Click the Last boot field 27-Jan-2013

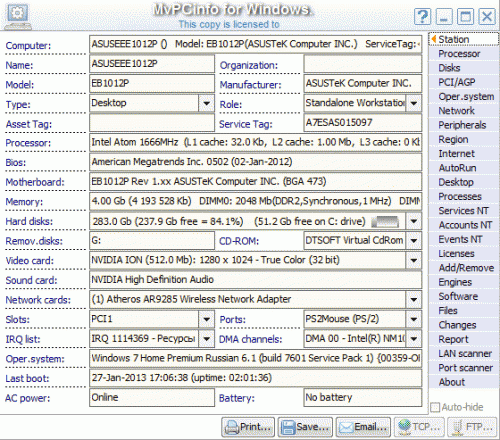(x=256, y=378)
